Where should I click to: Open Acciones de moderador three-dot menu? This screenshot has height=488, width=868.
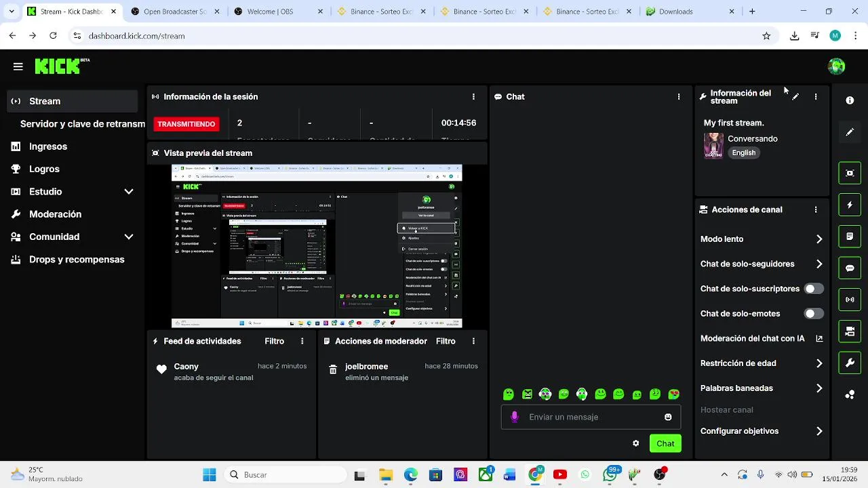click(x=473, y=342)
